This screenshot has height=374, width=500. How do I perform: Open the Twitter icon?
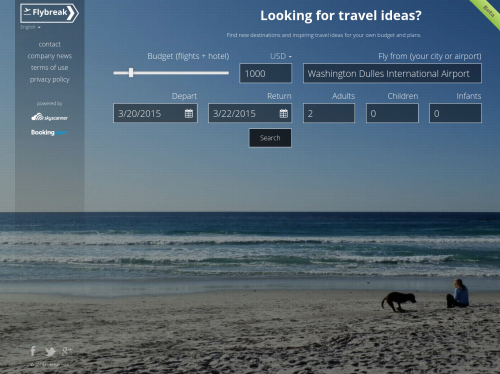click(x=50, y=351)
